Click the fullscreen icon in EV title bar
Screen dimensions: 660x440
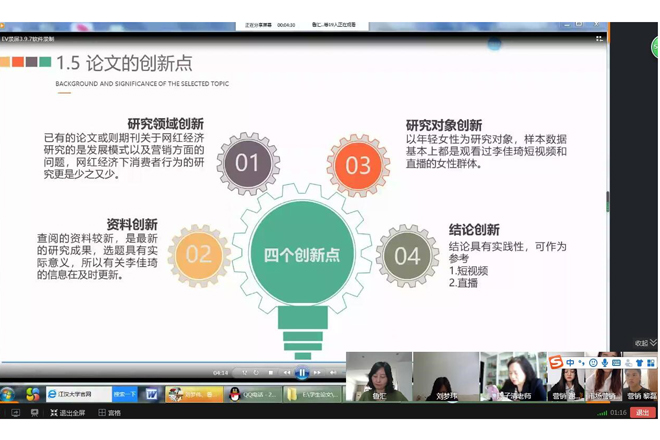click(x=599, y=39)
